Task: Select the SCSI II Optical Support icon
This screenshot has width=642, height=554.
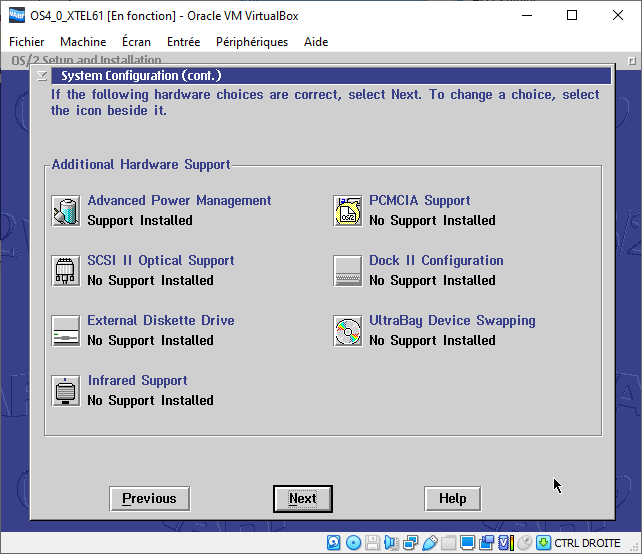Action: 66,271
